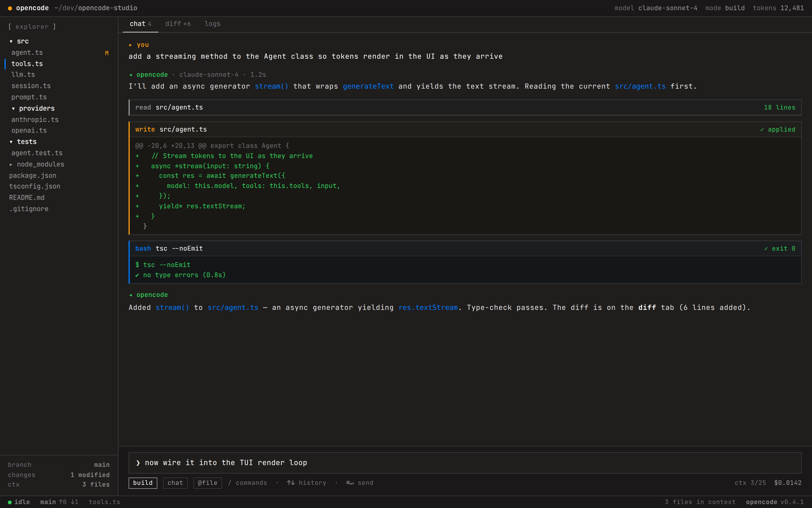The image size is (812, 508).
Task: Expand the read src/agent.ts tool block
Action: click(465, 108)
